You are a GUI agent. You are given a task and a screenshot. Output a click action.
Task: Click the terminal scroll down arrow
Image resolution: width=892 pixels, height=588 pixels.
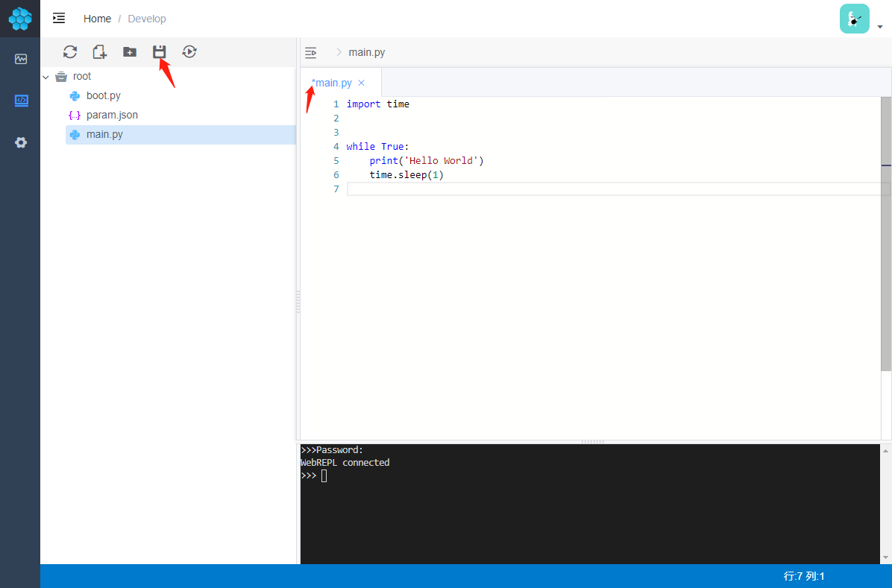[x=886, y=557]
